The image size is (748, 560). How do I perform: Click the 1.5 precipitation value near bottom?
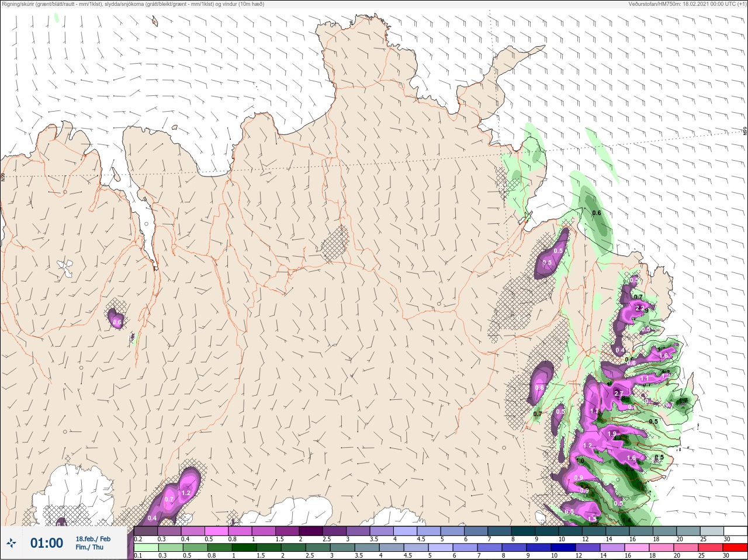tap(592, 519)
